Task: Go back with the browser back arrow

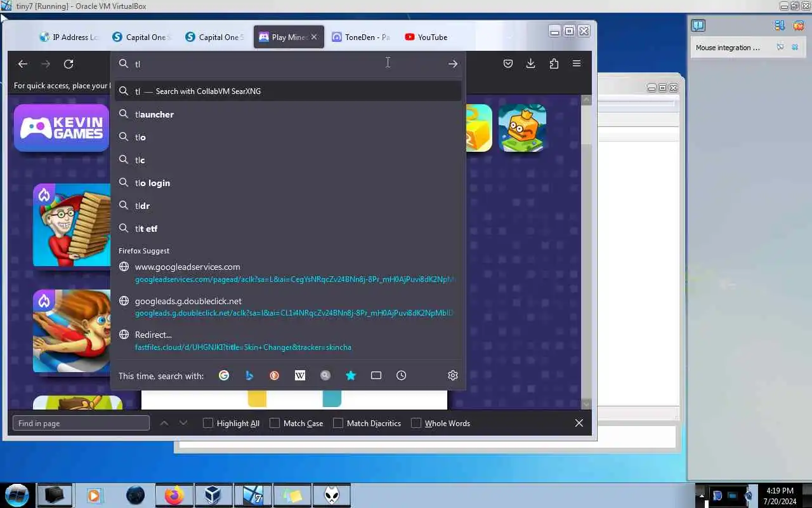Action: tap(23, 63)
